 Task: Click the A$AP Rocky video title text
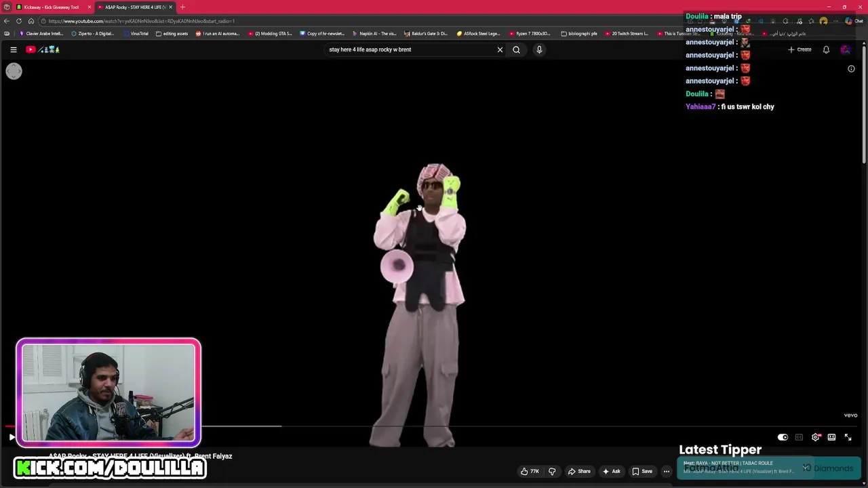click(140, 456)
